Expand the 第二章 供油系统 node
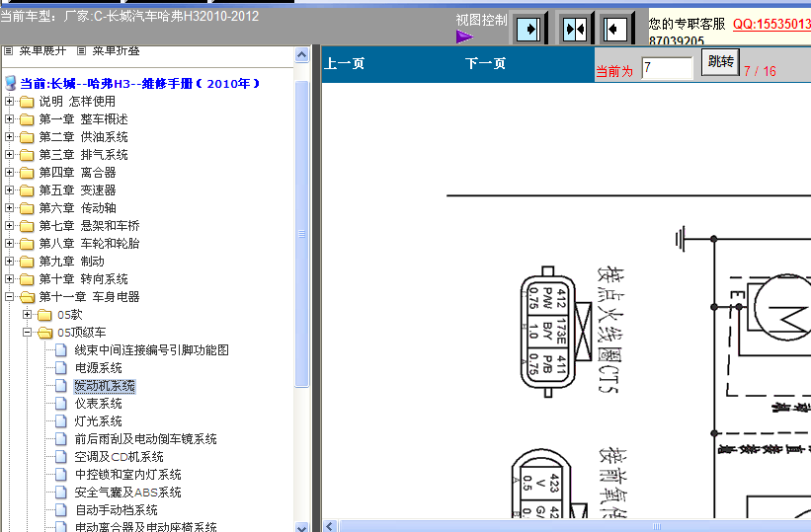The width and height of the screenshot is (811, 532). [9, 137]
